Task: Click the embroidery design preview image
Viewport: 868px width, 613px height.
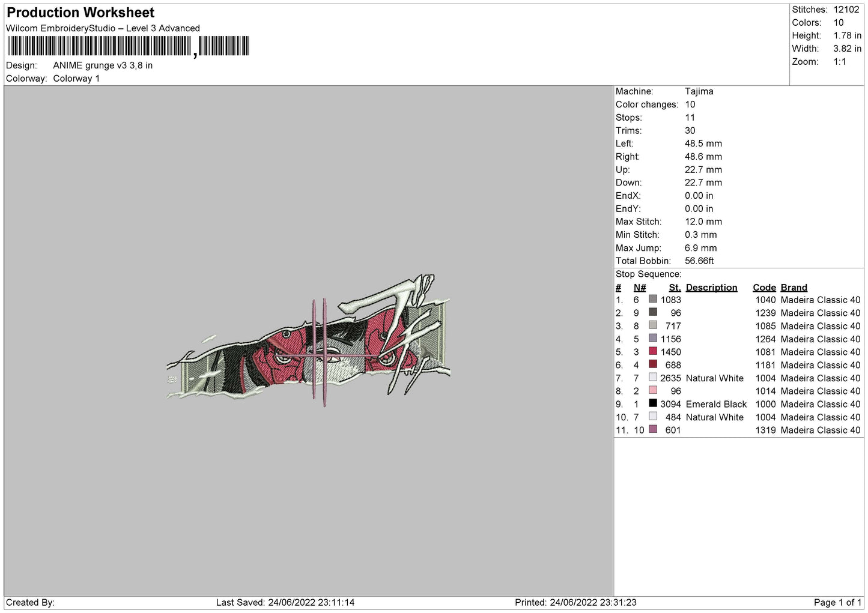Action: pos(308,340)
